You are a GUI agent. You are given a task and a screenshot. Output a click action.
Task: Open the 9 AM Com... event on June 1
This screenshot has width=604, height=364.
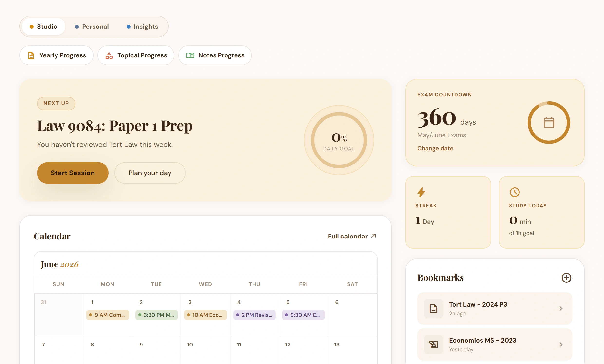[x=107, y=315]
